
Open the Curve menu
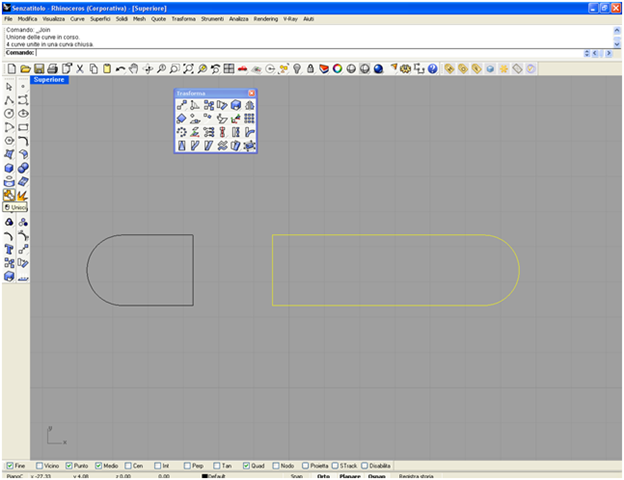coord(77,19)
